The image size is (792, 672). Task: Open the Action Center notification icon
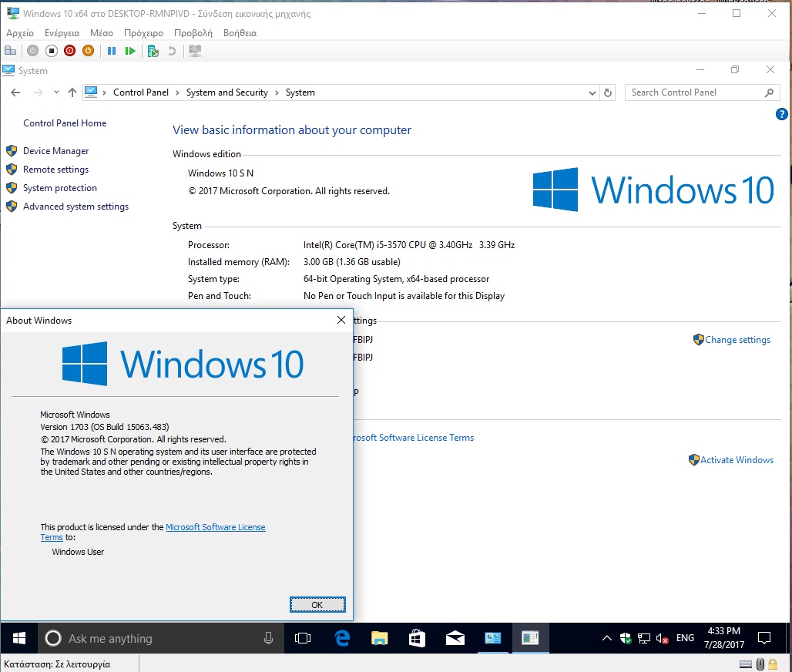(764, 638)
